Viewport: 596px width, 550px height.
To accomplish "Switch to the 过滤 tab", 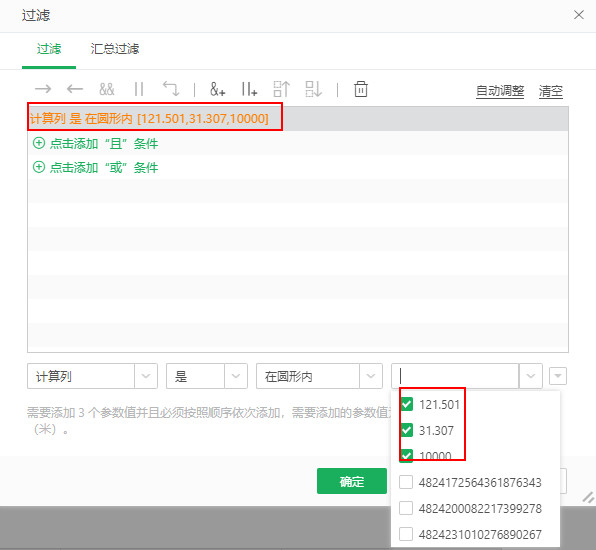I will 49,49.
